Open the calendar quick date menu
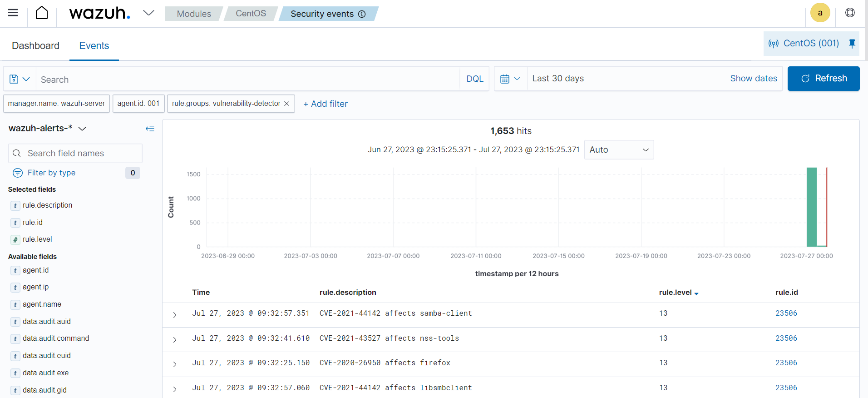Screen dimensions: 868x398 pos(510,79)
